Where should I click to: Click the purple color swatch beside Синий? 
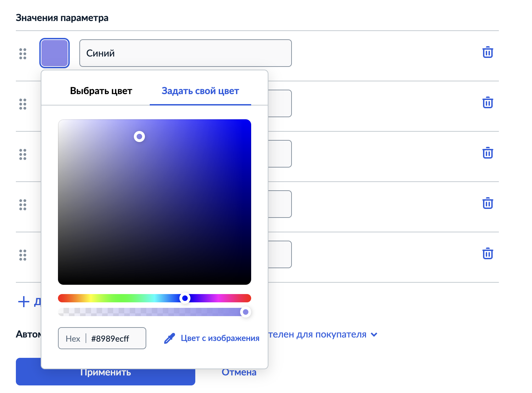click(55, 53)
